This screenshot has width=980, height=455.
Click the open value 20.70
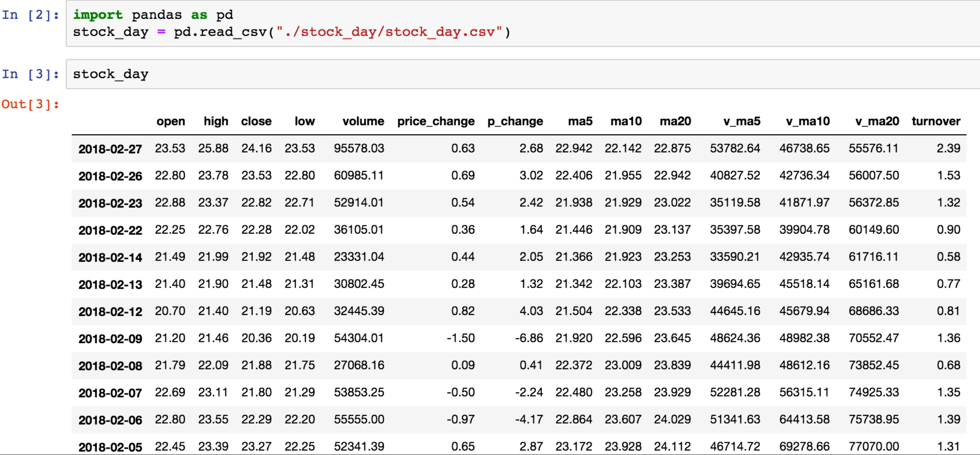(x=170, y=311)
